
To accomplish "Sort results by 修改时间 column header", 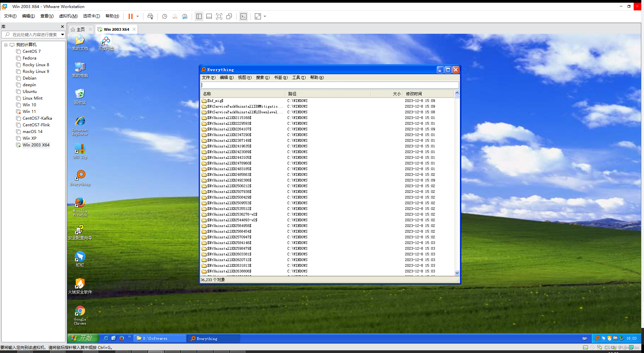I will tap(429, 94).
